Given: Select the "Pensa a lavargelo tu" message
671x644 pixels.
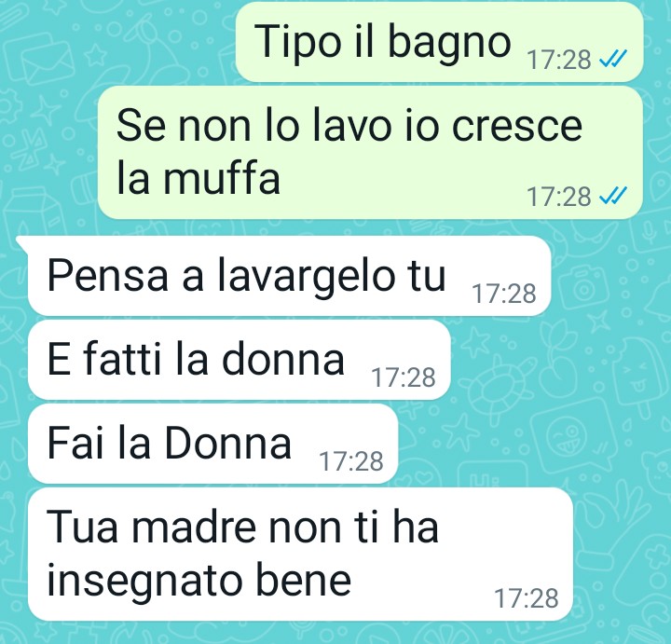Looking at the screenshot, I should pyautogui.click(x=289, y=276).
